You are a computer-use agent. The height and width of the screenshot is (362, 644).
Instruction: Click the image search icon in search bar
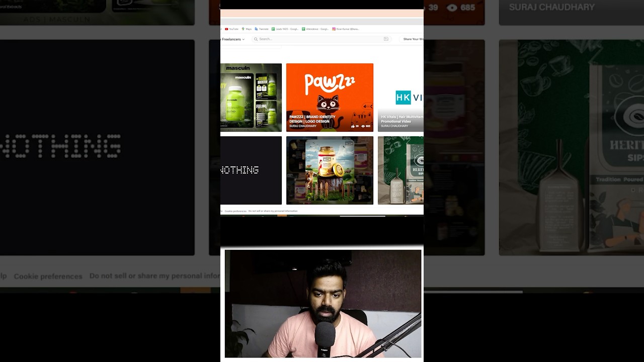pos(386,39)
